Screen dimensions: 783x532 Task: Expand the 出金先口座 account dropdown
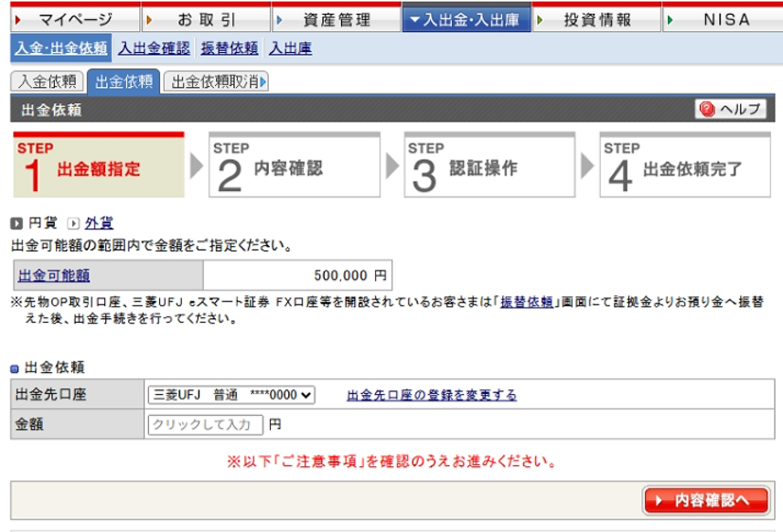click(x=231, y=395)
